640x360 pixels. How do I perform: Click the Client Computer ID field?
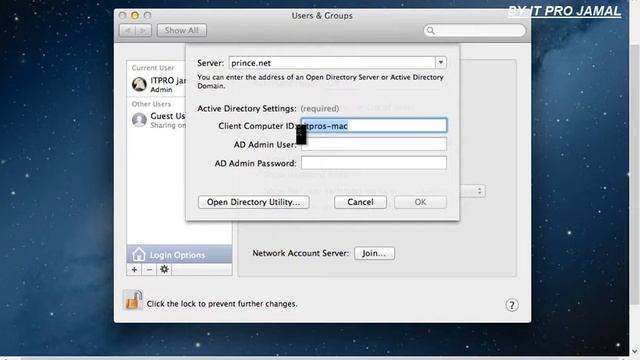(374, 126)
